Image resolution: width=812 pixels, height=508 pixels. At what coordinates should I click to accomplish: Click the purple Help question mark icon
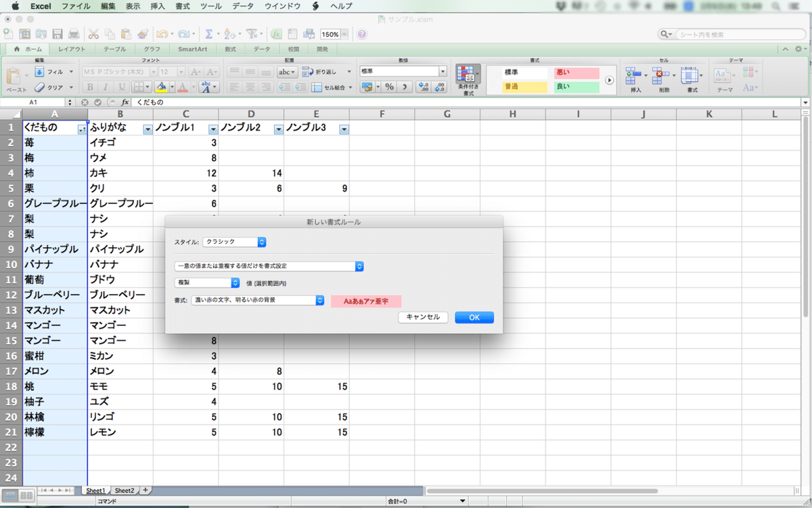(362, 34)
